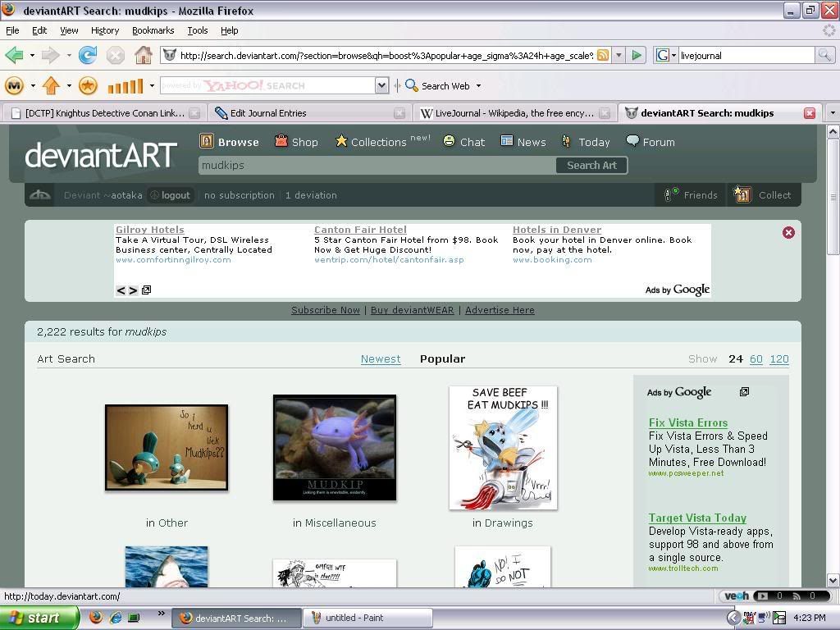Switch to the LiveJournal Wikipedia tab

[x=515, y=113]
